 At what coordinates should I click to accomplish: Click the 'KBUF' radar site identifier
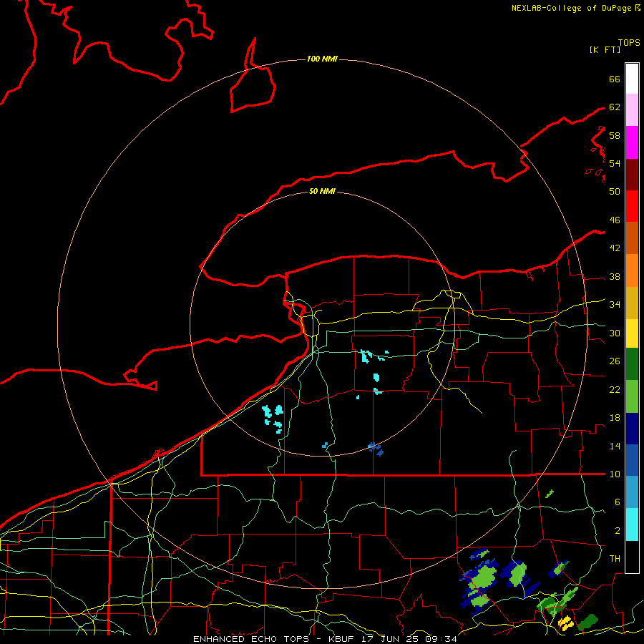(x=342, y=639)
